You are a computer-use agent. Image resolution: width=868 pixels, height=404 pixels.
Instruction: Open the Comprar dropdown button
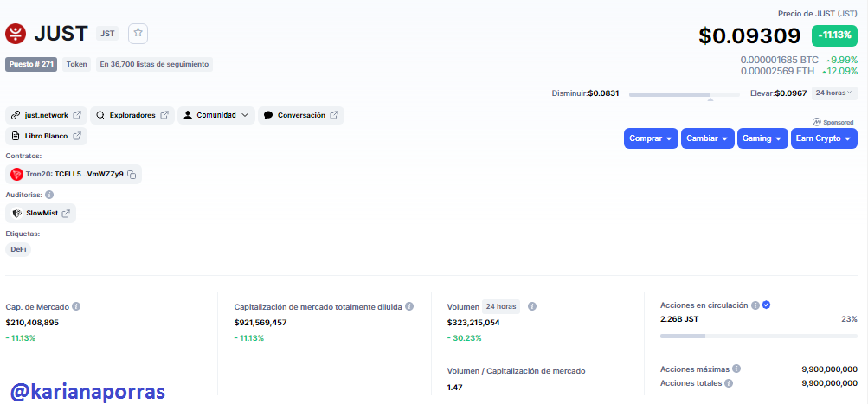click(x=651, y=138)
